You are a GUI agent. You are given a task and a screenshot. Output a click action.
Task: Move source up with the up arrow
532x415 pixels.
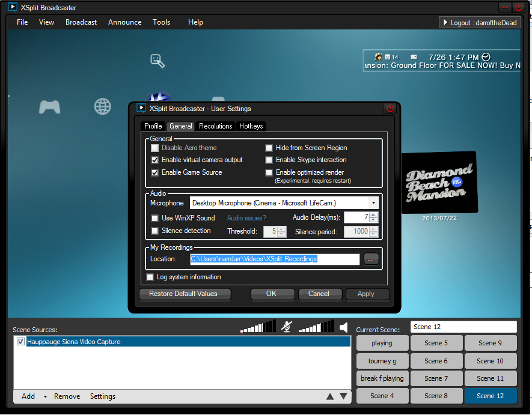[330, 396]
